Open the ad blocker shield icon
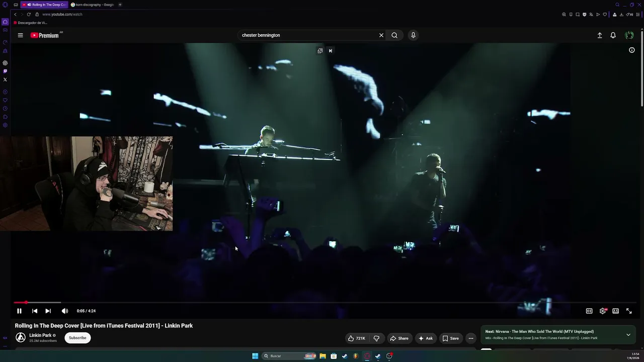The width and height of the screenshot is (644, 362). pos(584,15)
